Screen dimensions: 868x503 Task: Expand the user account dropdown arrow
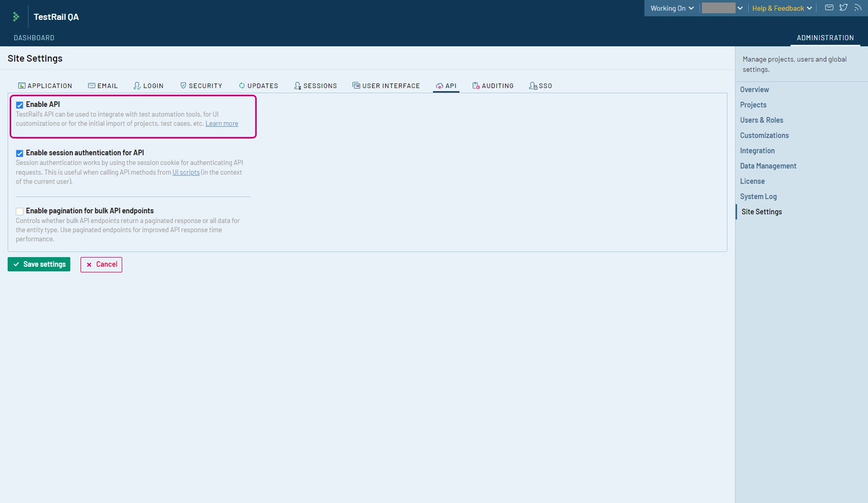(740, 8)
